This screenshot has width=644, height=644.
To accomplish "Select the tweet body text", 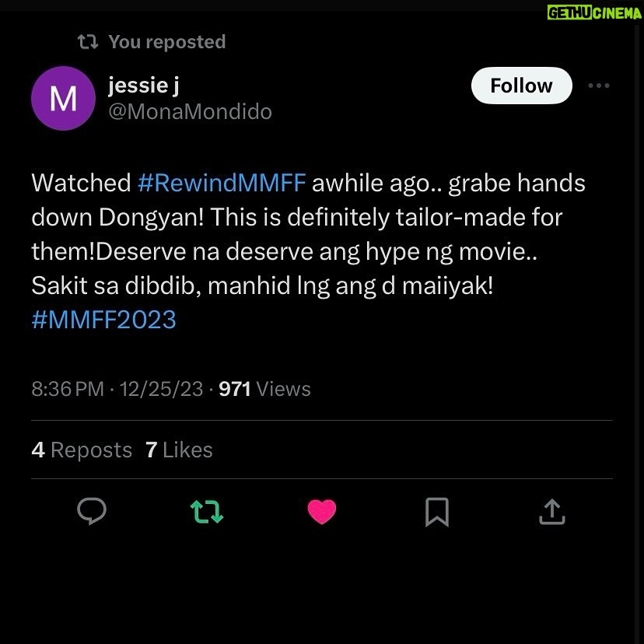I will click(309, 251).
